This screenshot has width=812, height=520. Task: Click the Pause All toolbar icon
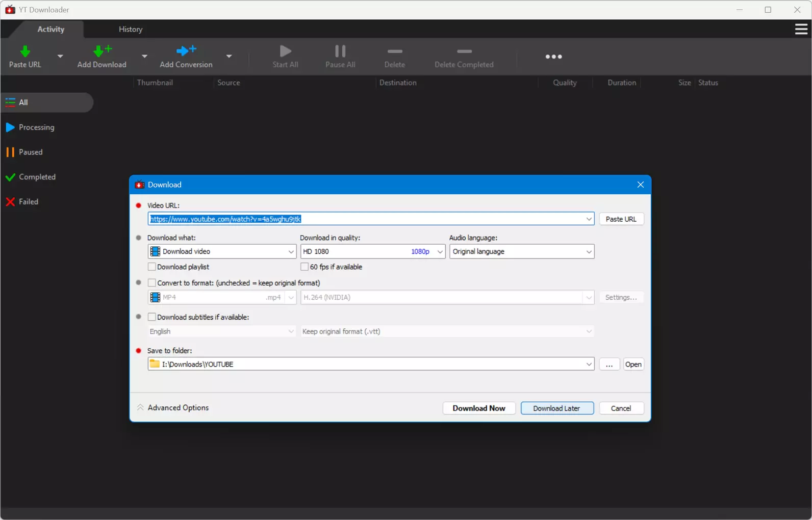click(x=340, y=51)
